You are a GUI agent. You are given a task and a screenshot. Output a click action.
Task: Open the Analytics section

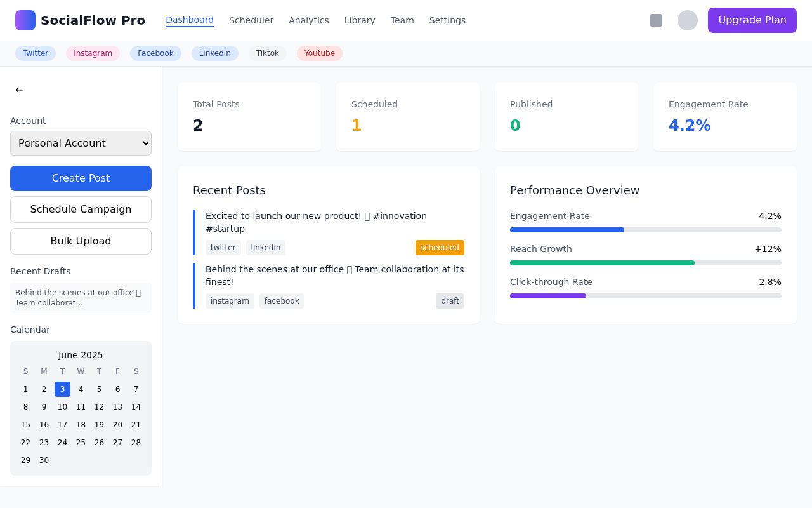[309, 20]
